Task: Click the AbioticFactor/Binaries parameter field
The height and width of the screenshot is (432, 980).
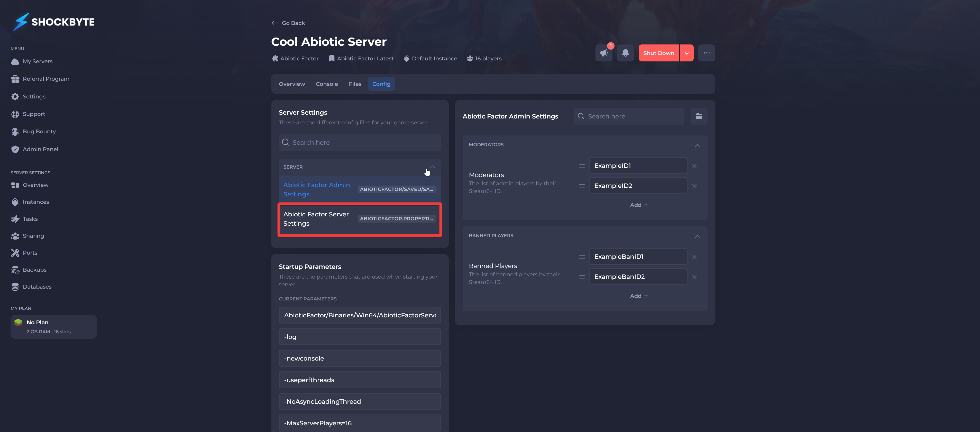Action: click(x=360, y=315)
